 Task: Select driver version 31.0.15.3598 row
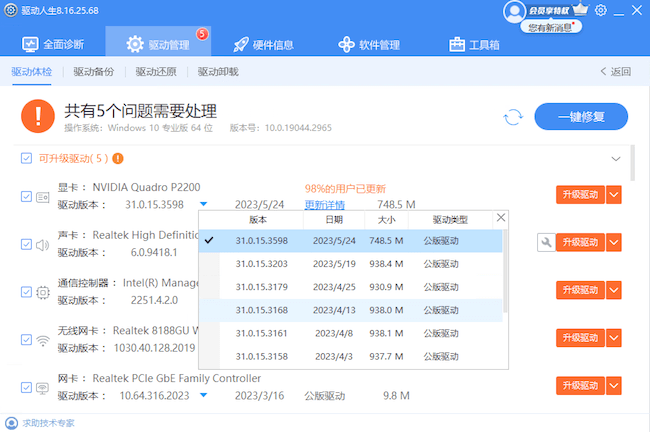point(350,241)
